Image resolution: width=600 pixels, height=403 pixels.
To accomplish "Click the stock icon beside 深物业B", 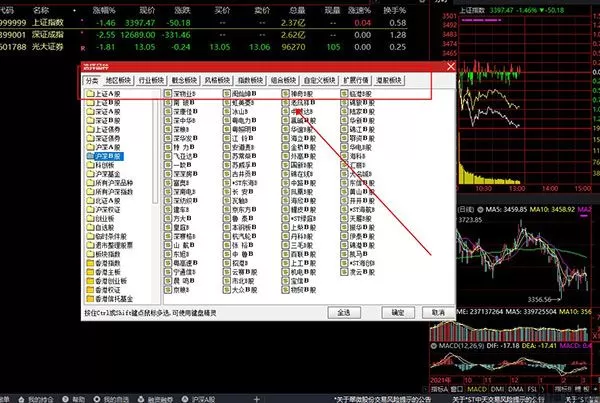I will [168, 94].
